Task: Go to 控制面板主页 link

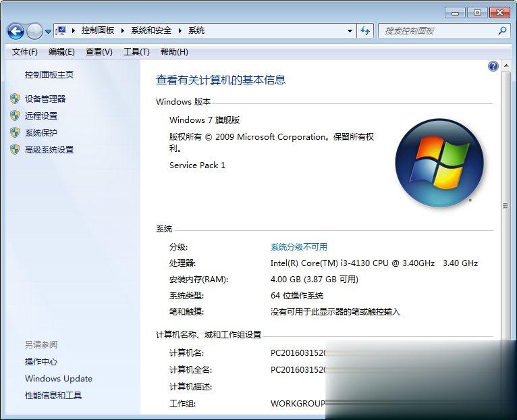Action: 49,75
